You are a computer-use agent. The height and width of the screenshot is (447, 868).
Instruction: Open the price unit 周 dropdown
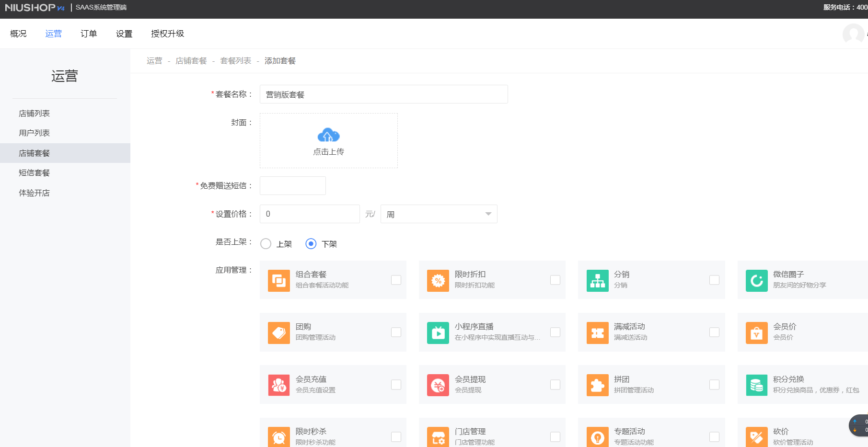pyautogui.click(x=438, y=214)
